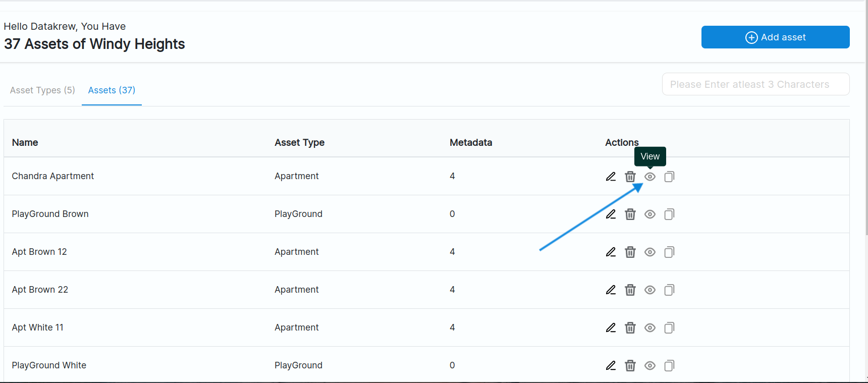
Task: Click Apartment type in Chandra Apartment row
Action: click(x=297, y=176)
